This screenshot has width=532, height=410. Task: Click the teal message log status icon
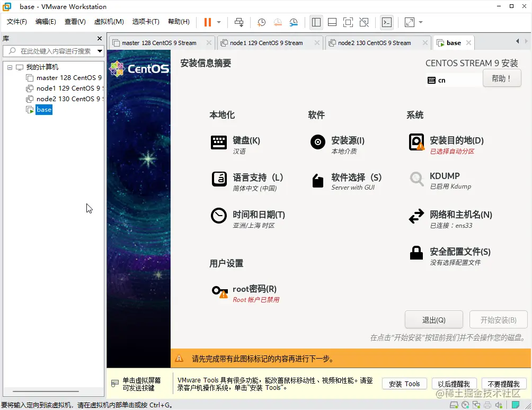[x=516, y=405]
